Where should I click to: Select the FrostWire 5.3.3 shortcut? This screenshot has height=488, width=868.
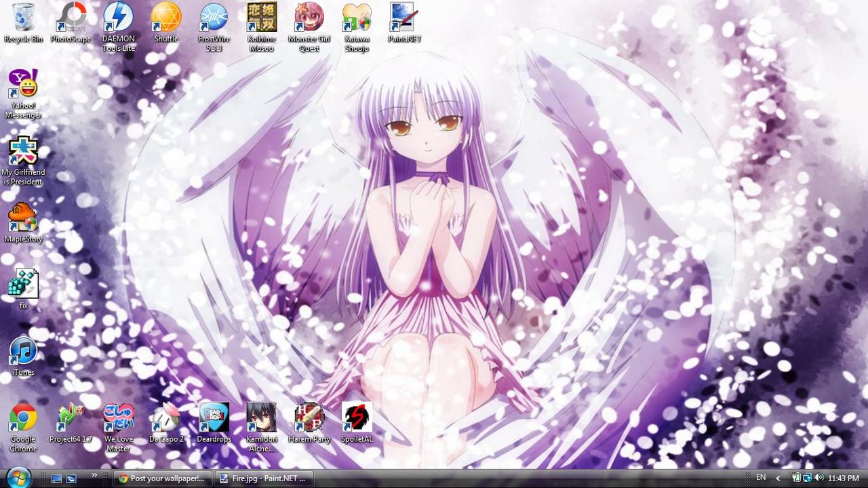(214, 19)
